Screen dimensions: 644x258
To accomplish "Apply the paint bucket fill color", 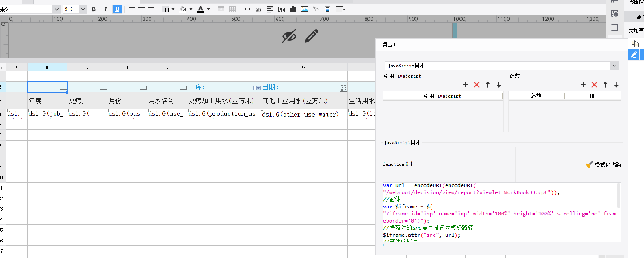I will [x=184, y=9].
